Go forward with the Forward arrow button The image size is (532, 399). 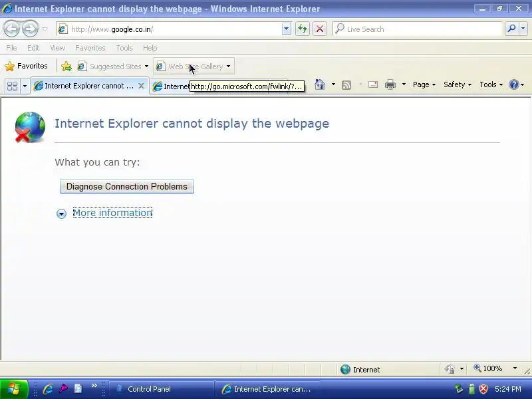point(31,29)
